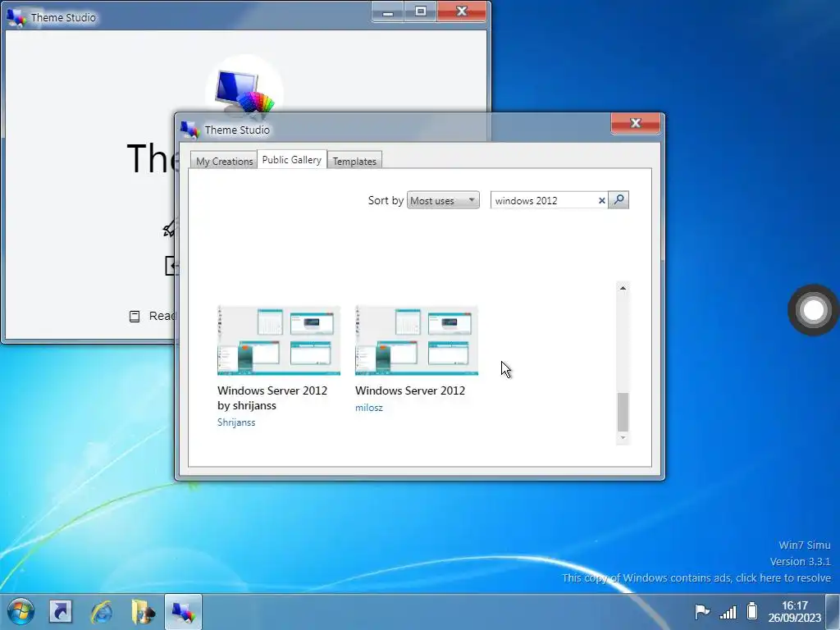Click the ads notice to resolve

696,577
